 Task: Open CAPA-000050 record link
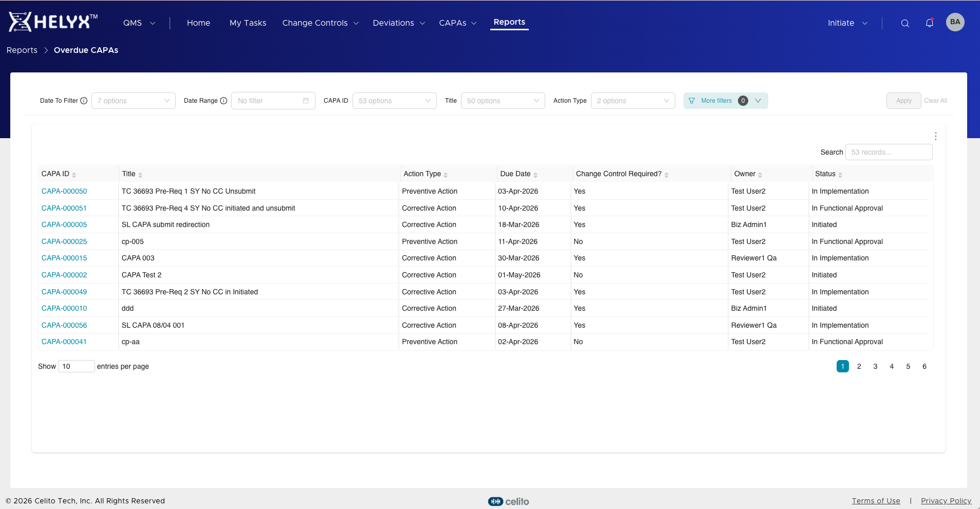click(64, 191)
